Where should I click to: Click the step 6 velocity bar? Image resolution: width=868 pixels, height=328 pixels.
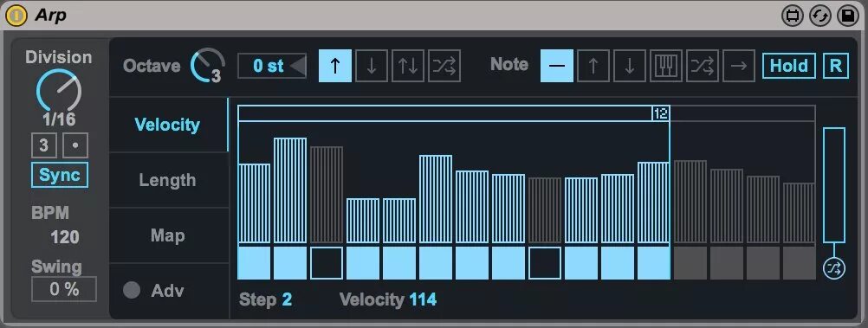[436, 199]
